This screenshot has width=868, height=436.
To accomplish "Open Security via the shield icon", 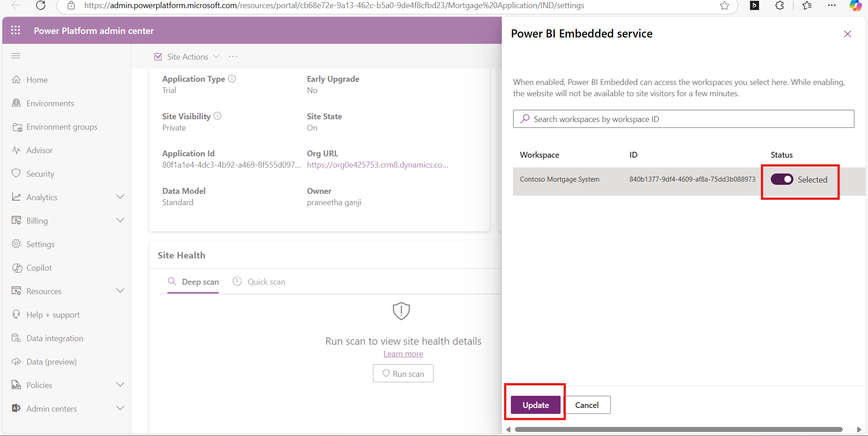I will 16,173.
